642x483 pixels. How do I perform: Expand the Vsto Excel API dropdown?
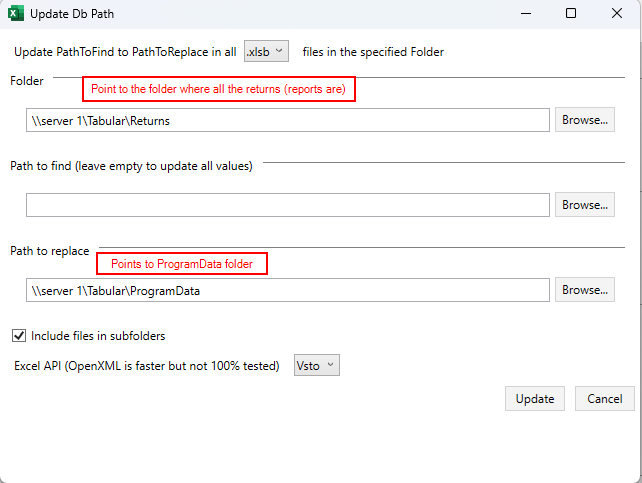[x=317, y=366]
